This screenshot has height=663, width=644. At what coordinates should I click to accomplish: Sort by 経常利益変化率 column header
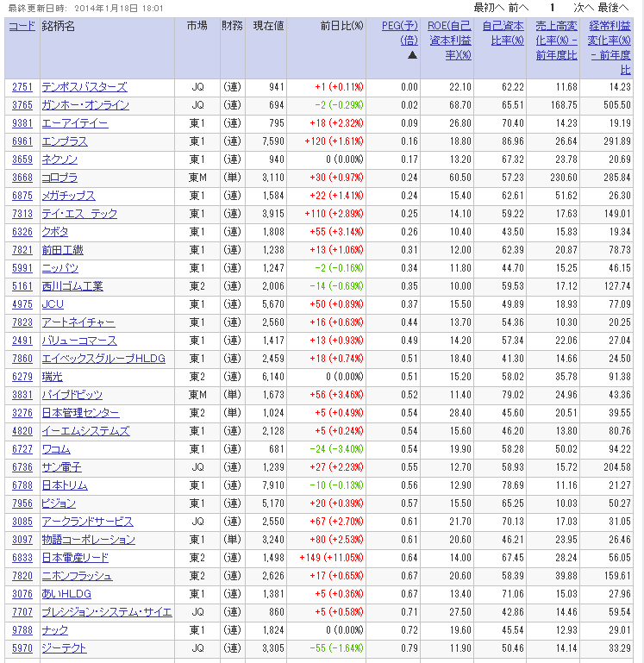(x=609, y=47)
